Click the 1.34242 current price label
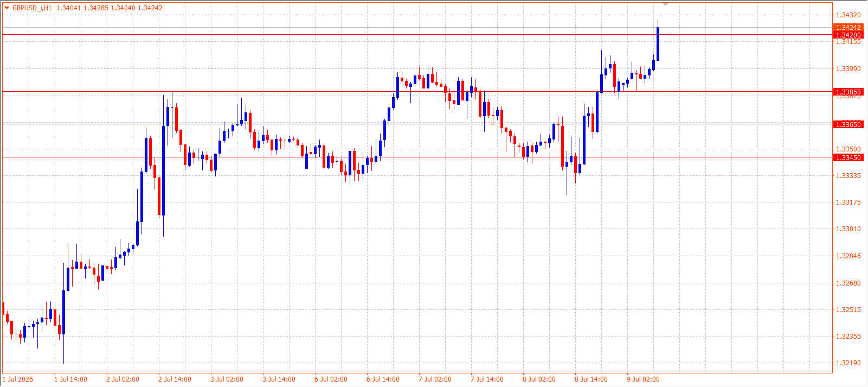868x387 pixels. pos(848,28)
